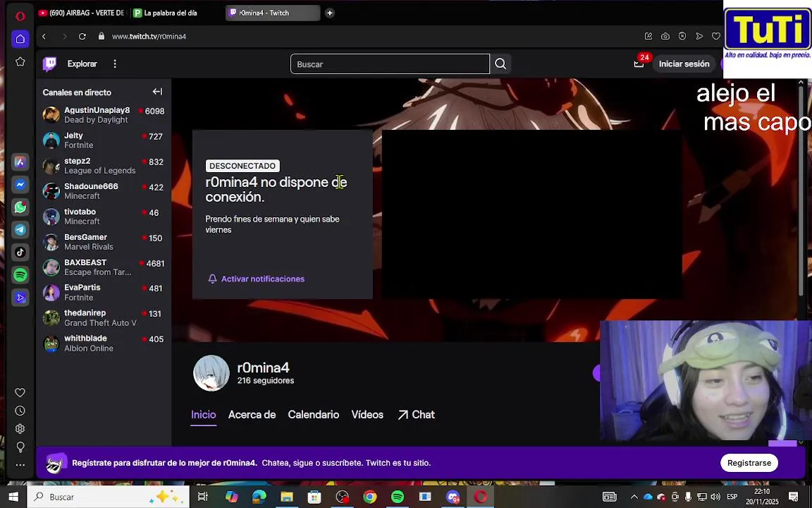Open the Inicio channel tab
This screenshot has width=812, height=508.
204,415
